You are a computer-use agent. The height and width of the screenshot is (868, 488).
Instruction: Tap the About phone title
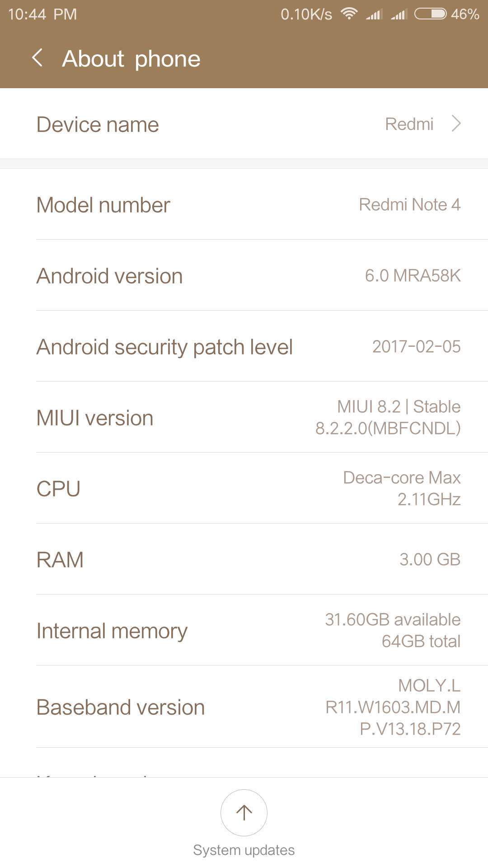[131, 59]
